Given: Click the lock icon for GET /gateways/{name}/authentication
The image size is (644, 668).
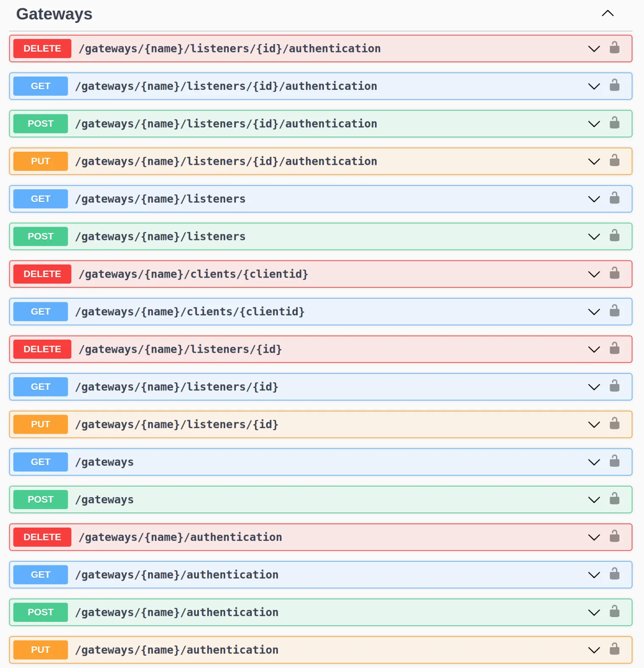Looking at the screenshot, I should pos(614,574).
